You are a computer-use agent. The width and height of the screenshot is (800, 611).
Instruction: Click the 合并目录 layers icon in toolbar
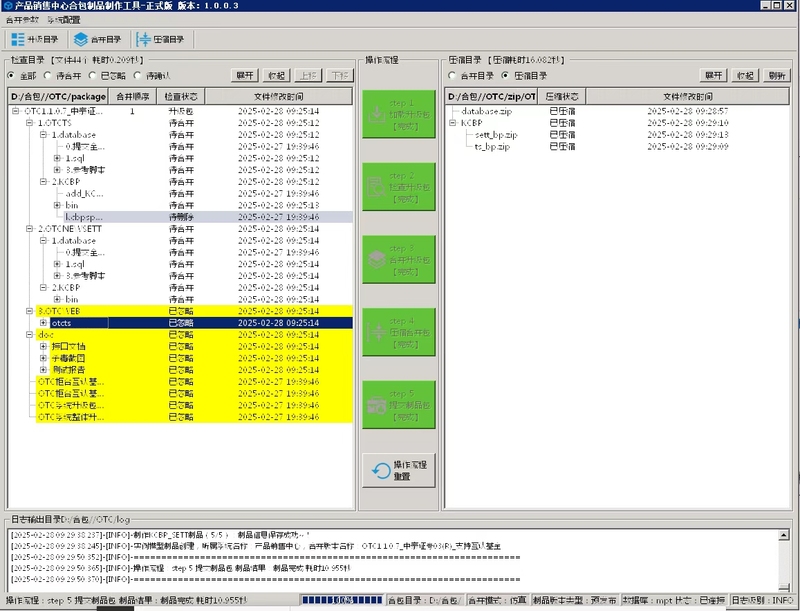pos(81,40)
